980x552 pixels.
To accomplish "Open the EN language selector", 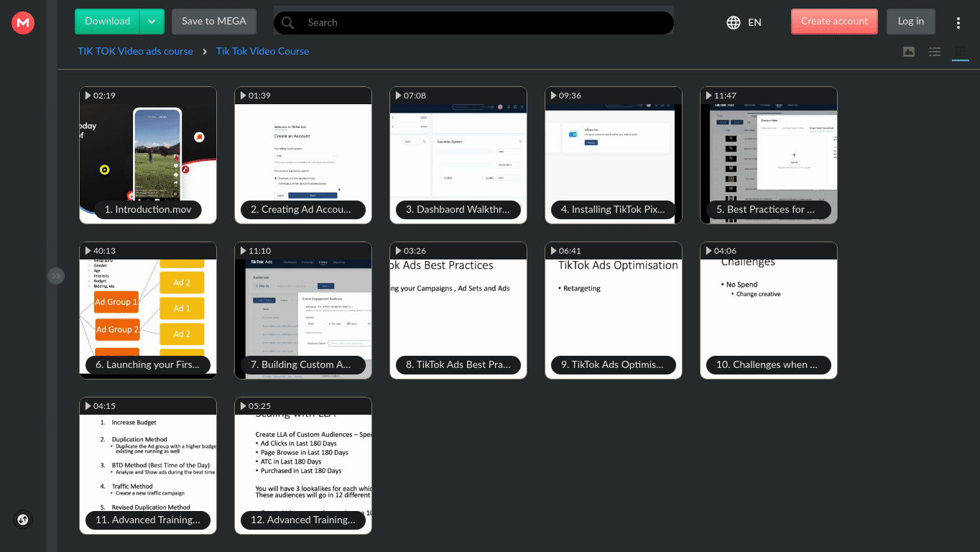I will 754,22.
